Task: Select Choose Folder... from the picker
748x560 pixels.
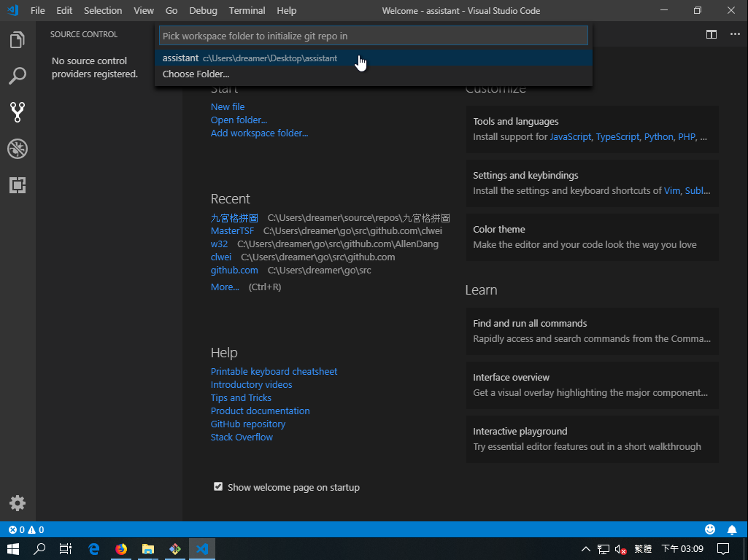Action: [x=196, y=74]
